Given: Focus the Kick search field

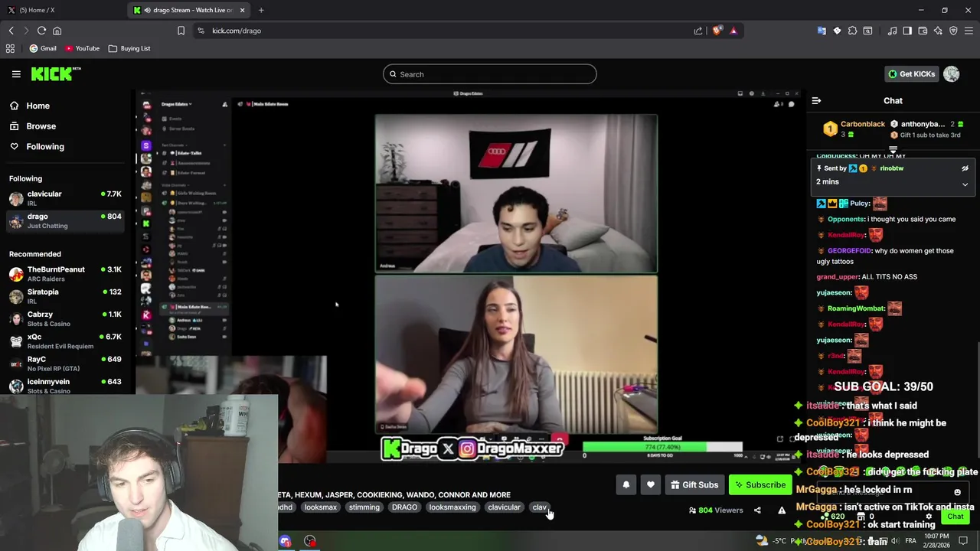Looking at the screenshot, I should point(490,74).
